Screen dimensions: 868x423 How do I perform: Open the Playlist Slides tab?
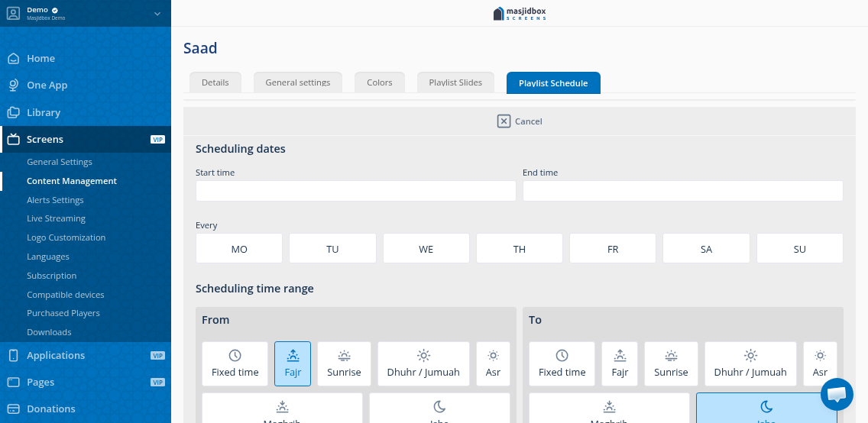coord(455,82)
